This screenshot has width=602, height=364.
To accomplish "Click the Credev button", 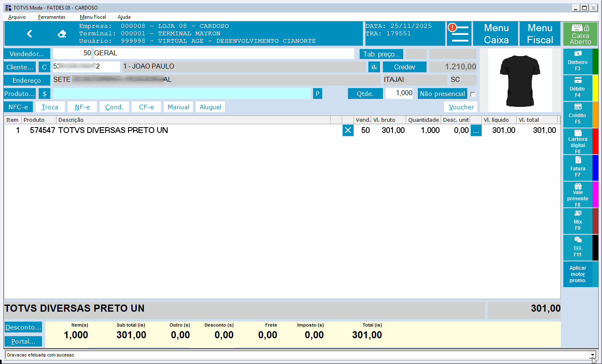I will [x=405, y=67].
